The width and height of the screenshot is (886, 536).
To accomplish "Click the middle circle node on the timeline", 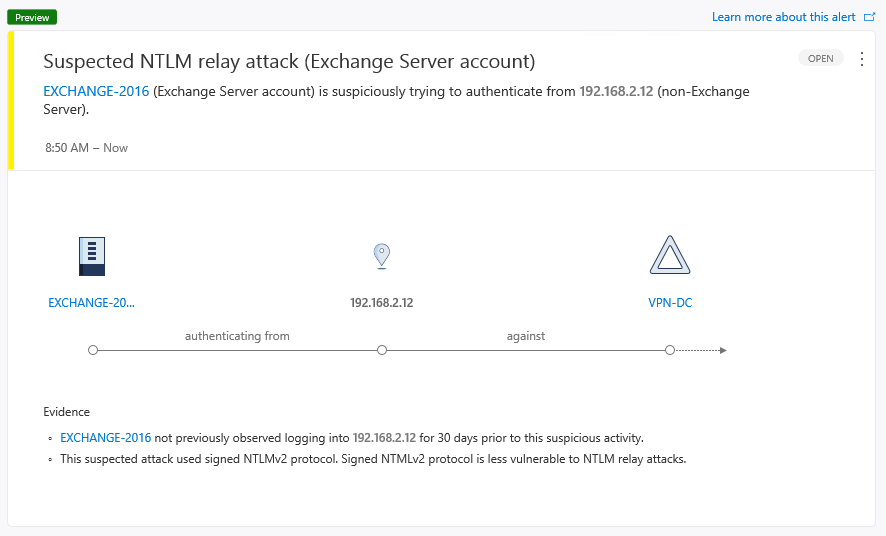I will click(381, 350).
